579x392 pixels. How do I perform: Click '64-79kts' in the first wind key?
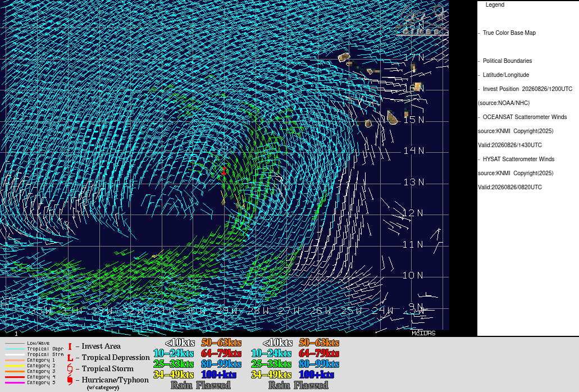click(x=221, y=353)
